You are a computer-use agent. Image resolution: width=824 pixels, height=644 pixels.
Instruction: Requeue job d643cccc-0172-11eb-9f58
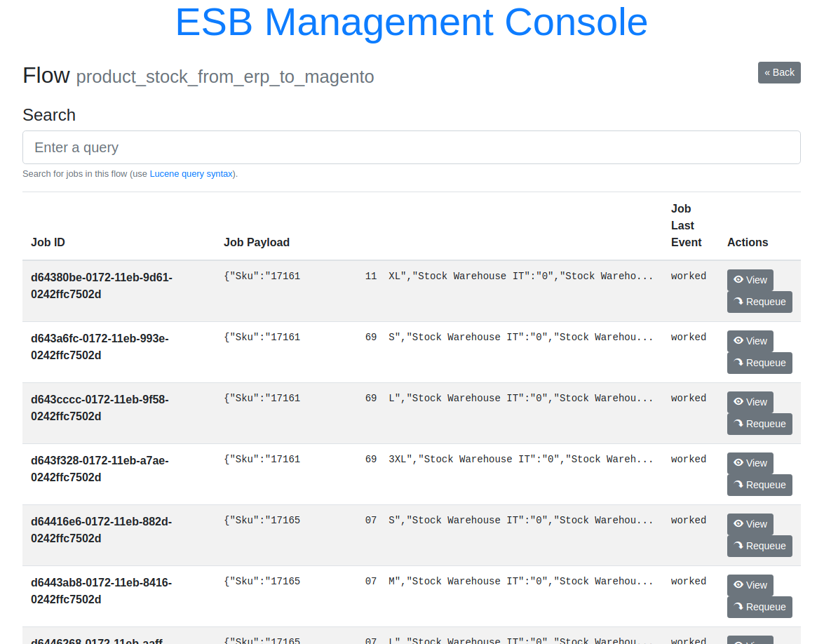[x=759, y=424]
